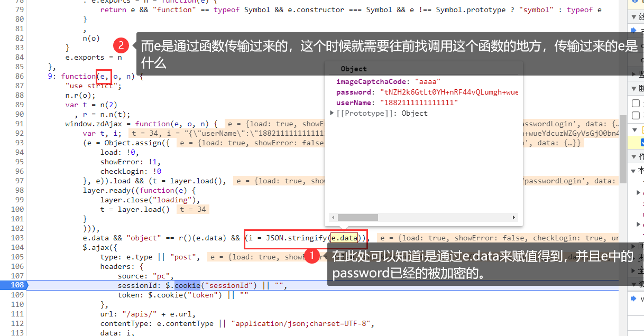The width and height of the screenshot is (644, 336).
Task: Set a breakpoint on line 86
Action: point(19,76)
